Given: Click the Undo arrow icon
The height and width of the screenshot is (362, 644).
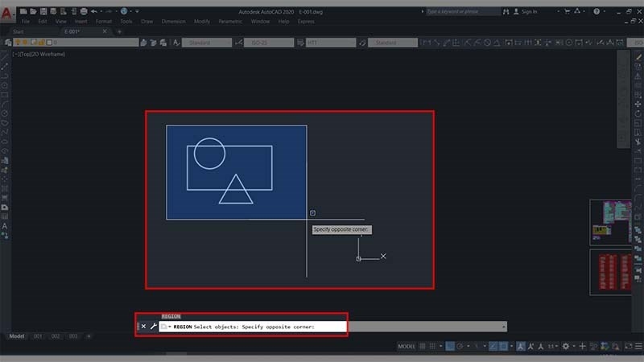Looking at the screenshot, I should point(94,11).
